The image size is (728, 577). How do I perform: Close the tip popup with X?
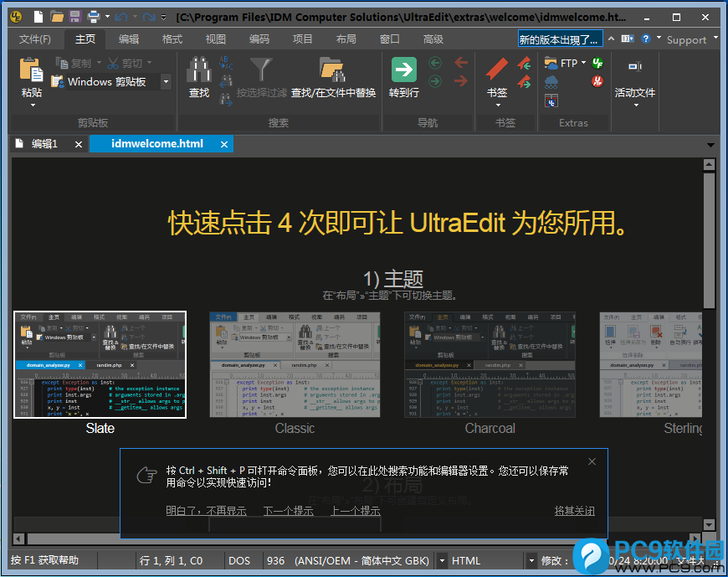click(x=592, y=461)
